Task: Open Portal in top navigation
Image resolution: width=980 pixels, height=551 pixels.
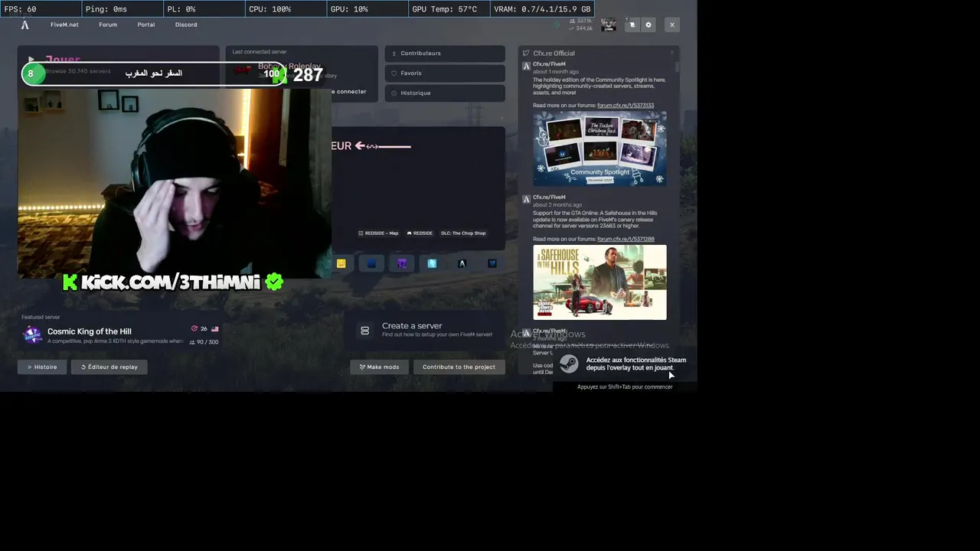Action: (x=146, y=24)
